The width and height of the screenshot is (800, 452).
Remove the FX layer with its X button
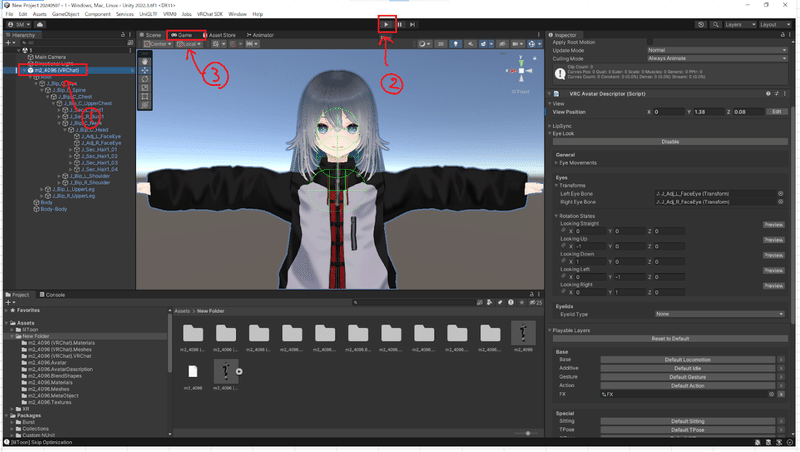pos(781,394)
